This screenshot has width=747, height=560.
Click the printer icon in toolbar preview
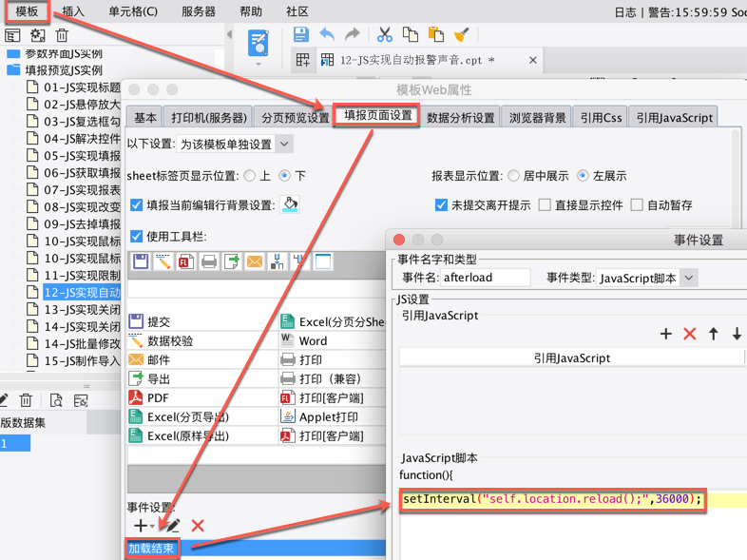tap(209, 261)
